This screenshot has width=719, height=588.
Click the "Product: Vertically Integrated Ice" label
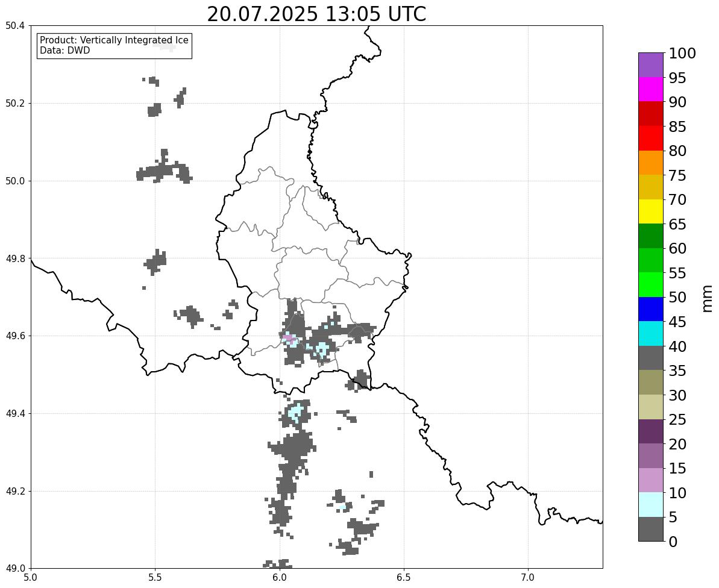click(x=114, y=40)
